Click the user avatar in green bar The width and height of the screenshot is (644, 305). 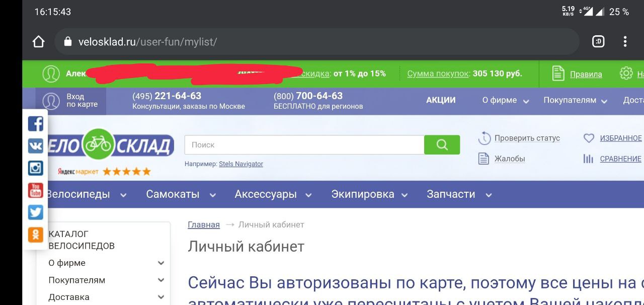[x=51, y=73]
